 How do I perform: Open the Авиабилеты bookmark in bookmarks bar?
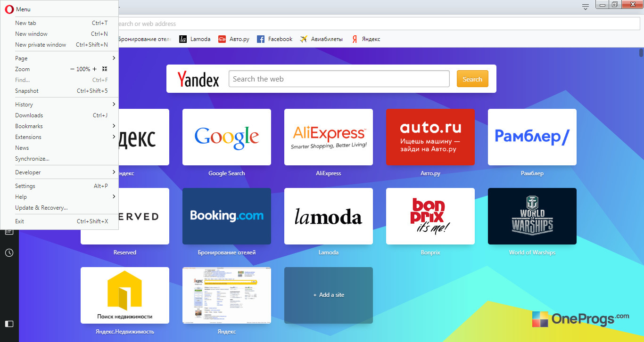(322, 39)
